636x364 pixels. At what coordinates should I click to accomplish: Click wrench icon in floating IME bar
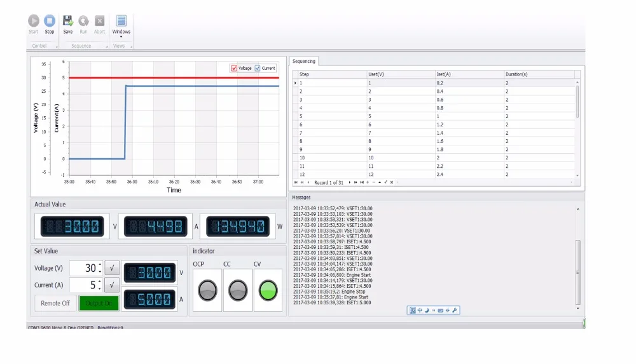pyautogui.click(x=454, y=311)
